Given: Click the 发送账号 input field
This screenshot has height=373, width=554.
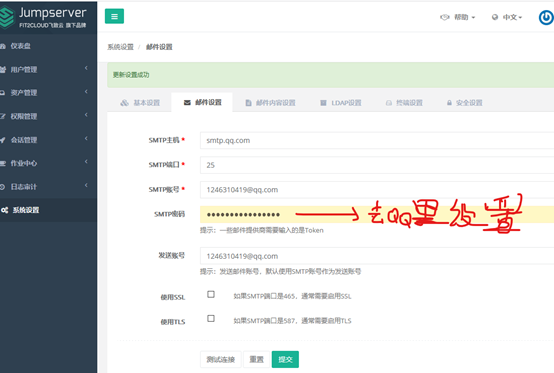Looking at the screenshot, I should point(377,256).
